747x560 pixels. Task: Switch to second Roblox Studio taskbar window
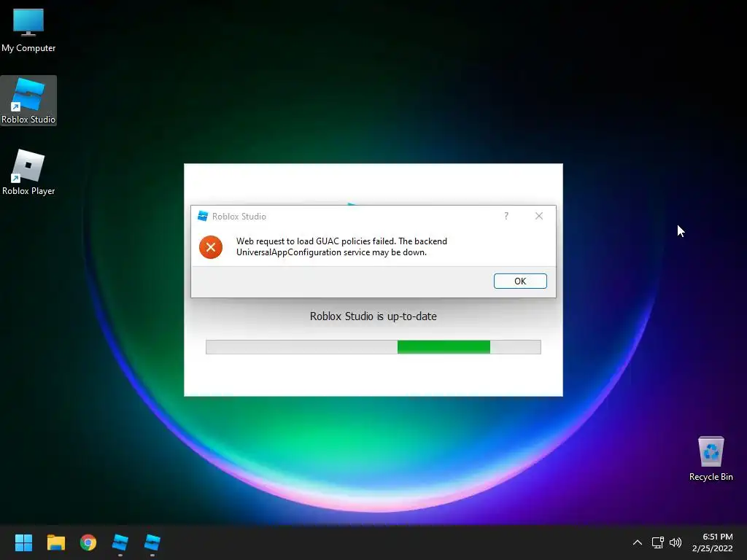[x=152, y=542]
